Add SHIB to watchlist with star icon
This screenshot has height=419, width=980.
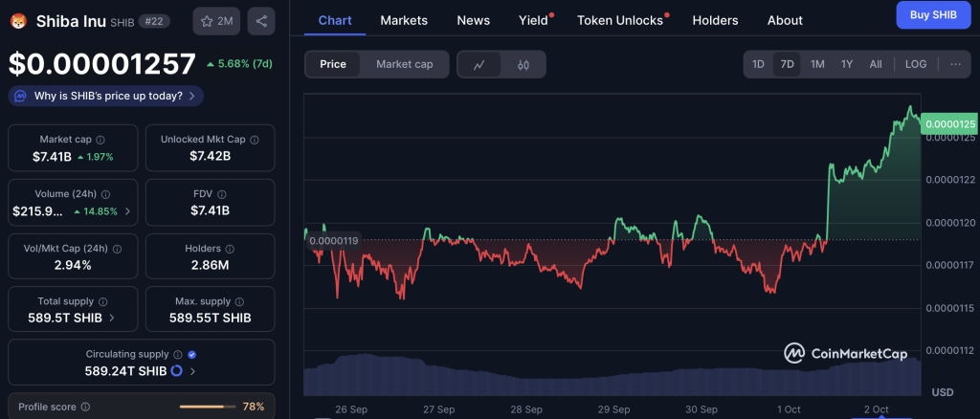(x=217, y=21)
